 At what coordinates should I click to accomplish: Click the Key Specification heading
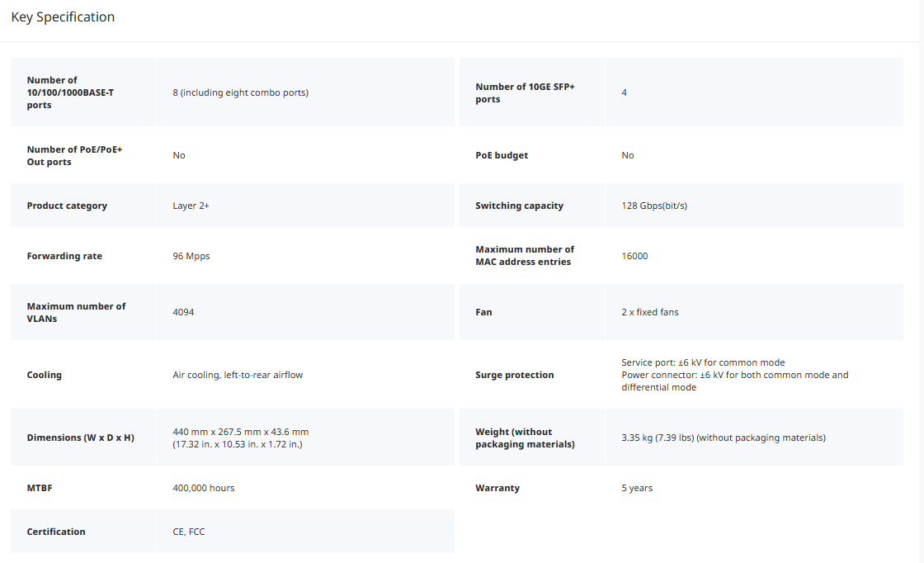63,17
